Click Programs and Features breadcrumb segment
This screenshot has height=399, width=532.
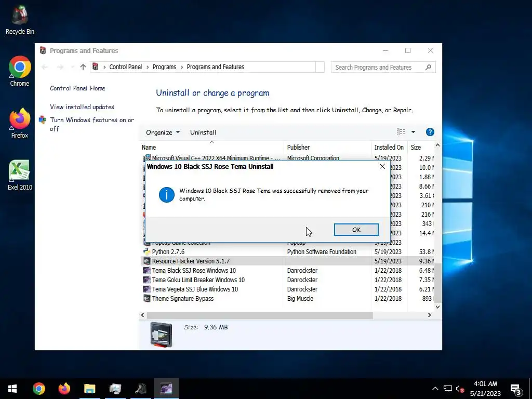tap(216, 67)
